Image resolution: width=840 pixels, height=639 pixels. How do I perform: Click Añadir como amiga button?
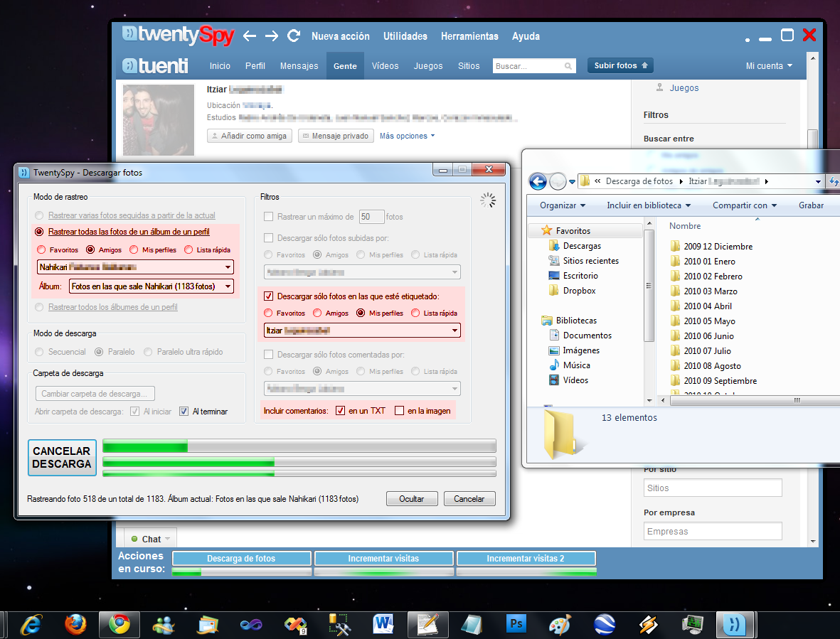coord(250,136)
